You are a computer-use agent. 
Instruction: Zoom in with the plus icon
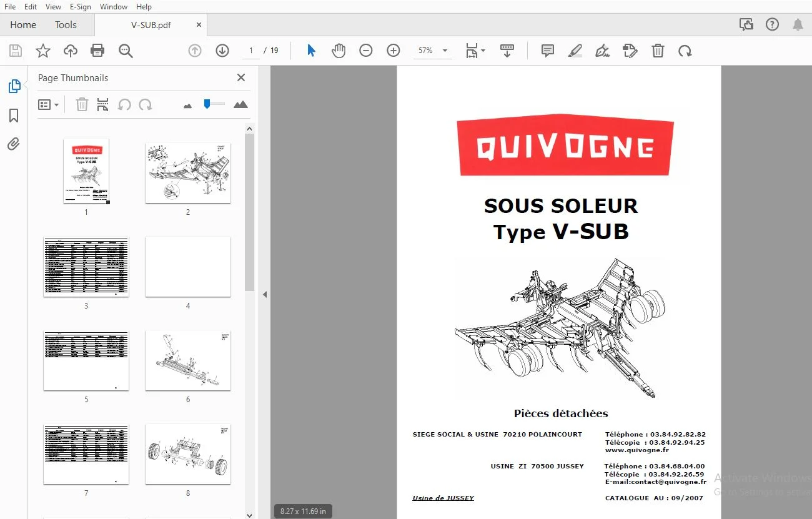(394, 51)
